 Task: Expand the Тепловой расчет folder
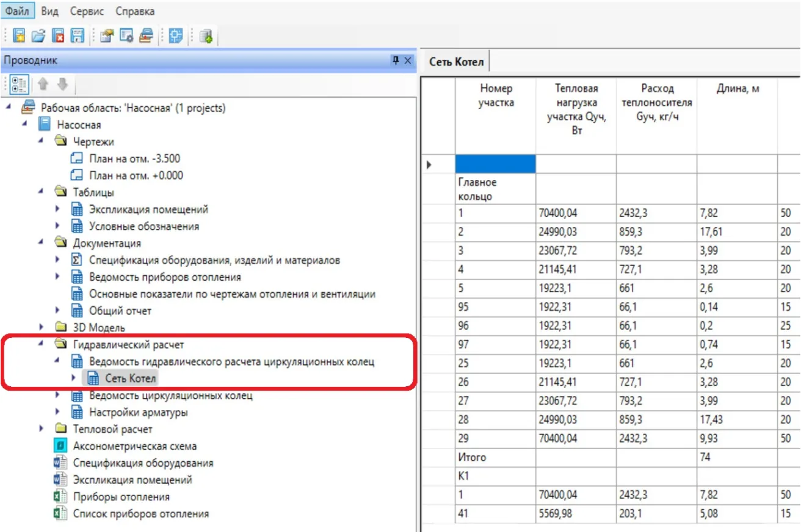[41, 429]
